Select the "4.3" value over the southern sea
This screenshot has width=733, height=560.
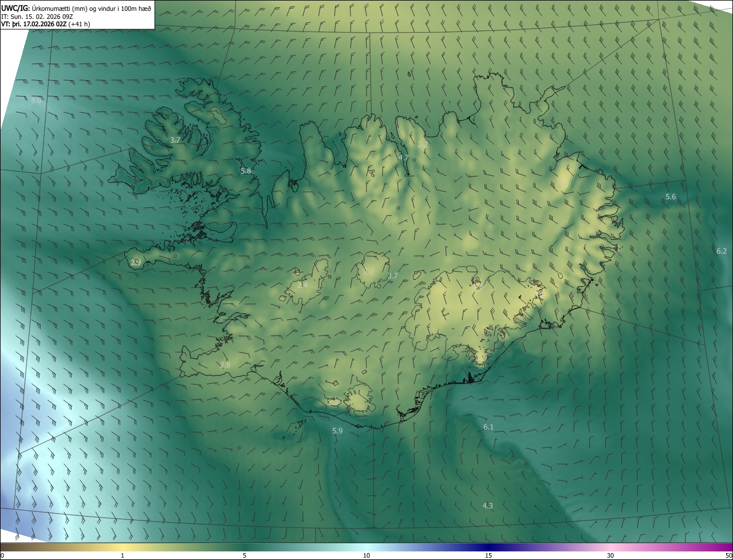tap(488, 506)
